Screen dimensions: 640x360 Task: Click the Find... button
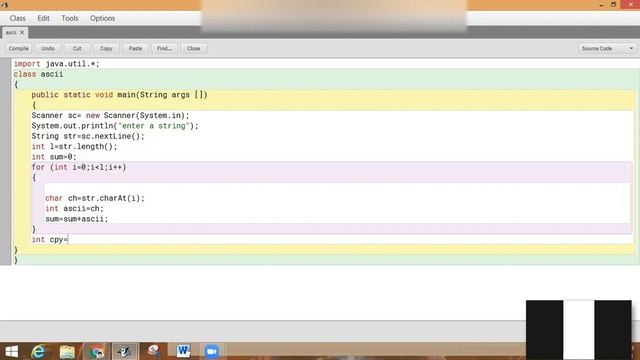pos(164,48)
